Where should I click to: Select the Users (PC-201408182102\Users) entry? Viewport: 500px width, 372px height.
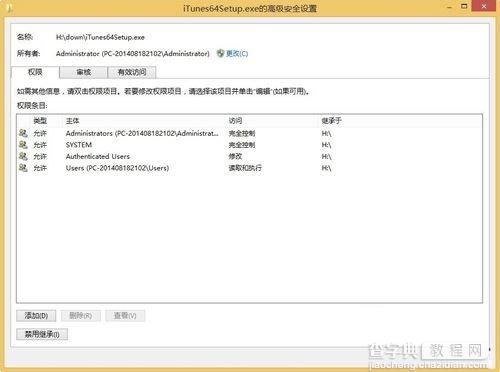pos(249,168)
